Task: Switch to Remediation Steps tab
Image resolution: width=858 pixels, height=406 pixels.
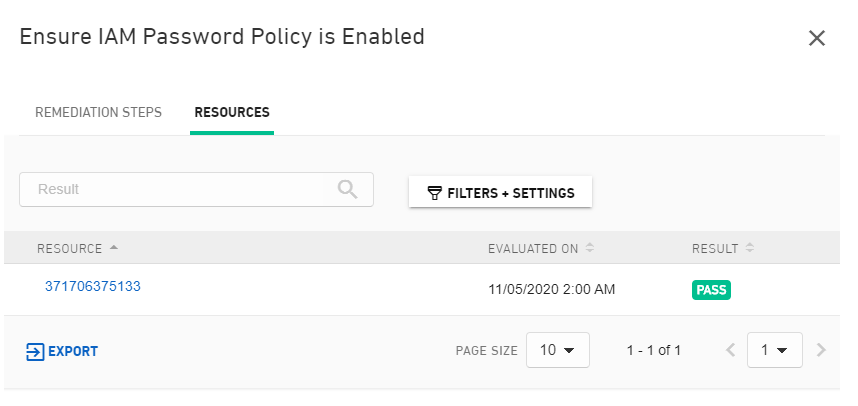Action: point(98,112)
